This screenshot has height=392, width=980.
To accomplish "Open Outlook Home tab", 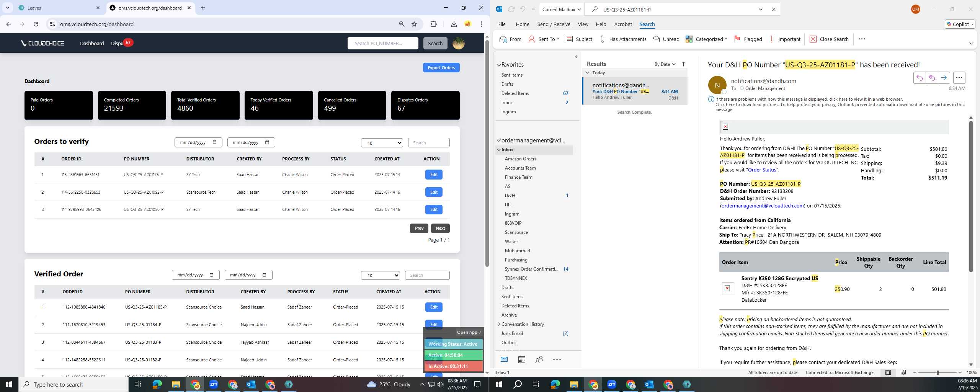I will 522,24.
